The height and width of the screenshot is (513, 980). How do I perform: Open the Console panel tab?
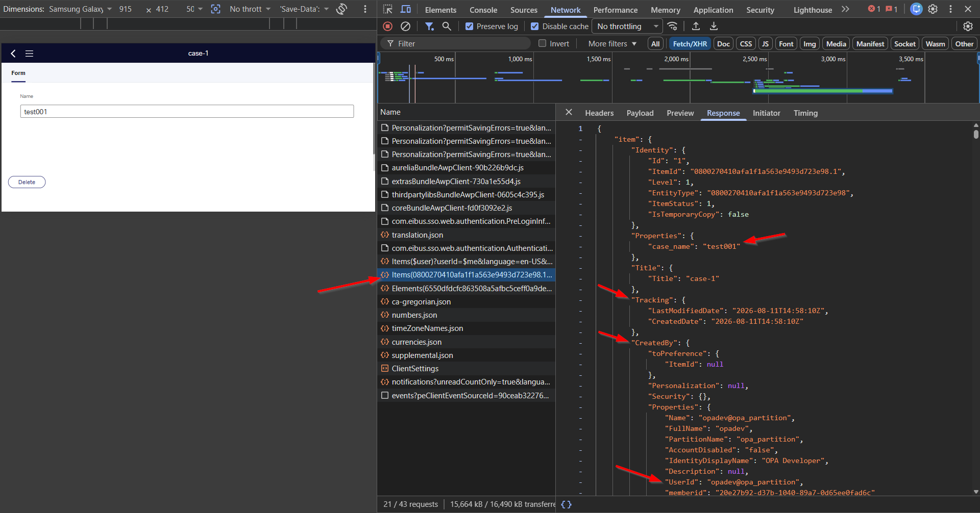[x=483, y=10]
